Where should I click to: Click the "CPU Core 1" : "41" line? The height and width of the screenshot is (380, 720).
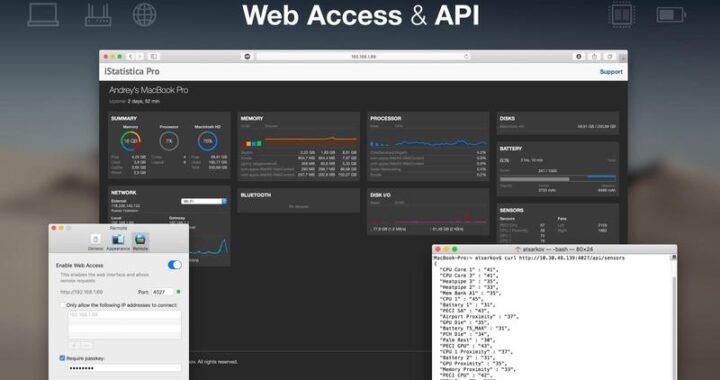tap(469, 270)
